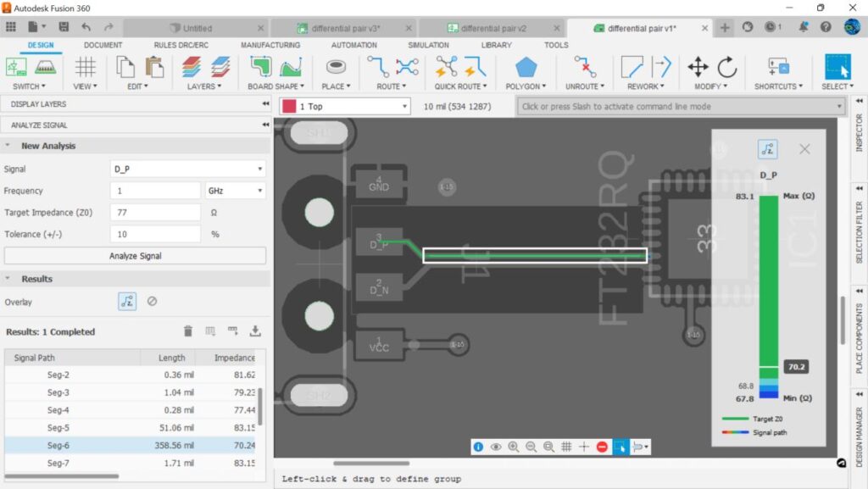Close the impedance legend panel
868x489 pixels.
804,149
